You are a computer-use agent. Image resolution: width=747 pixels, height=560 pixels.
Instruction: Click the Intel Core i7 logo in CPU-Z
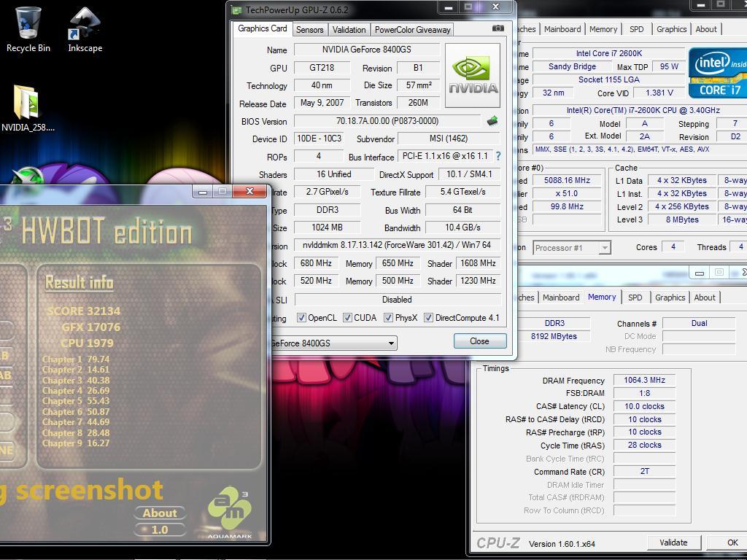718,72
